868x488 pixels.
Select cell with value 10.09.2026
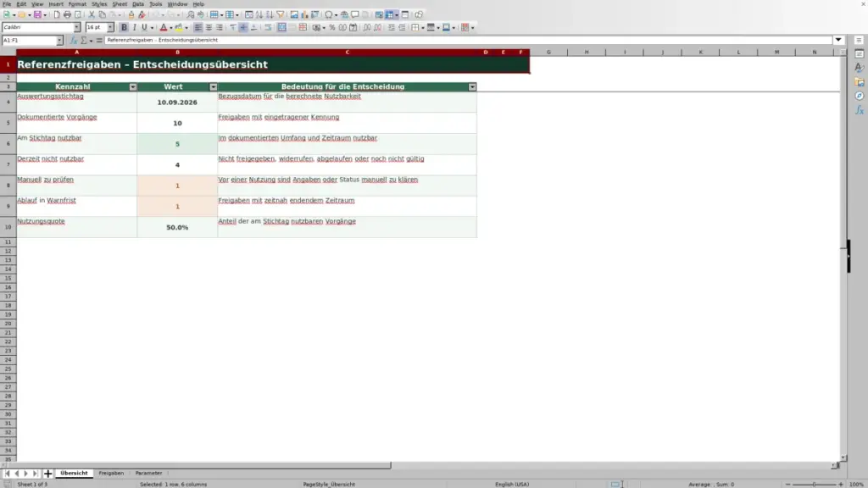tap(177, 103)
